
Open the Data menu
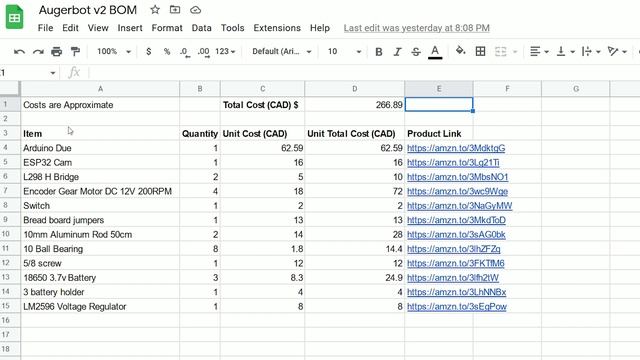[202, 28]
